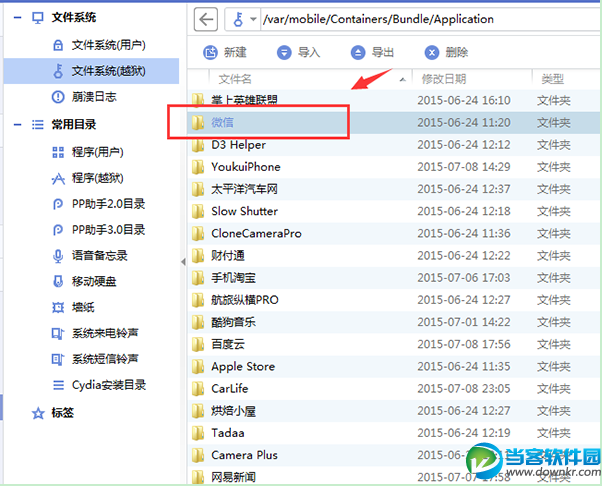The height and width of the screenshot is (486, 602).
Task: Click the folder icon of YoukuiPhone row
Action: (198, 167)
